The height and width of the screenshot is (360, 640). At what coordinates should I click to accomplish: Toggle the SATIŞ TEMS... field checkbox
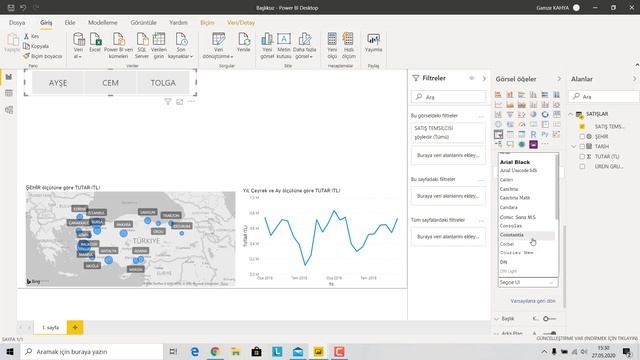click(582, 127)
